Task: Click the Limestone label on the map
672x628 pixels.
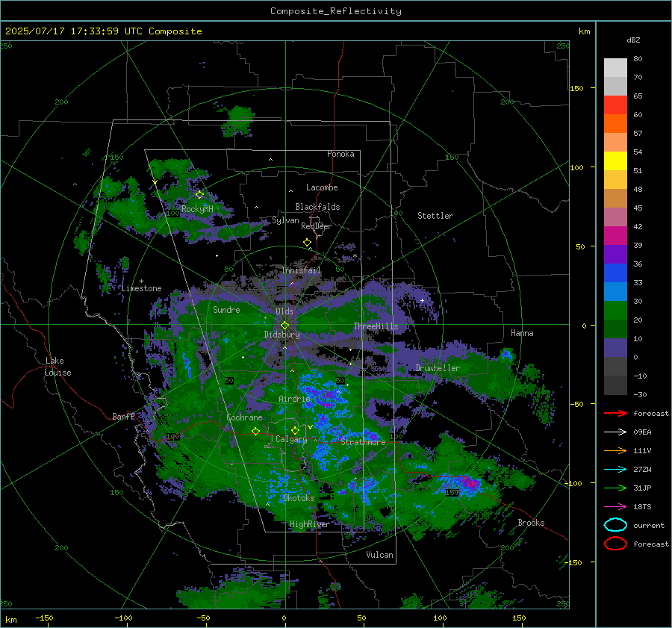Action: point(141,288)
